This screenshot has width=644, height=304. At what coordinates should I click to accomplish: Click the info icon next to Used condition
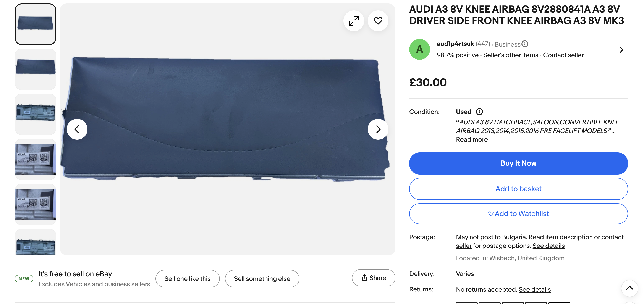pos(479,112)
